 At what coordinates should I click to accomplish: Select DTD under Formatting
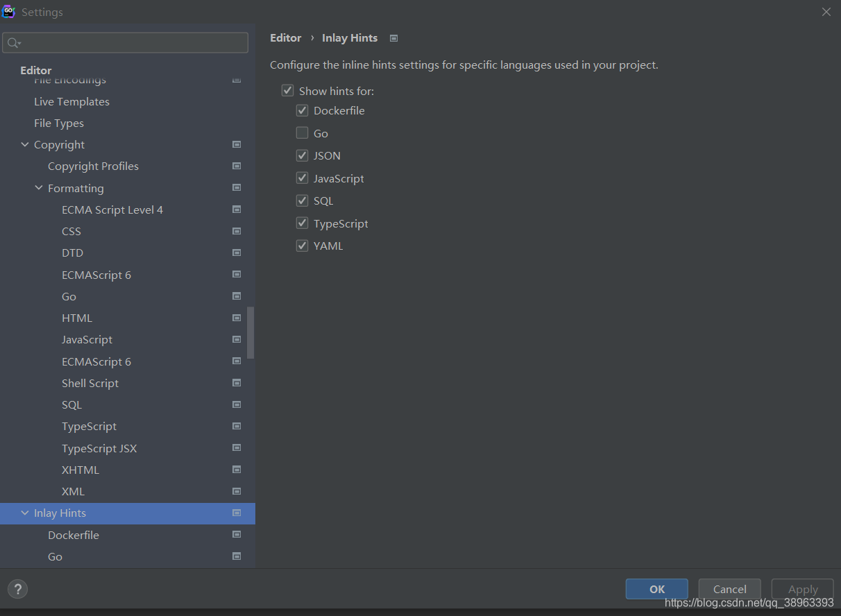point(72,253)
